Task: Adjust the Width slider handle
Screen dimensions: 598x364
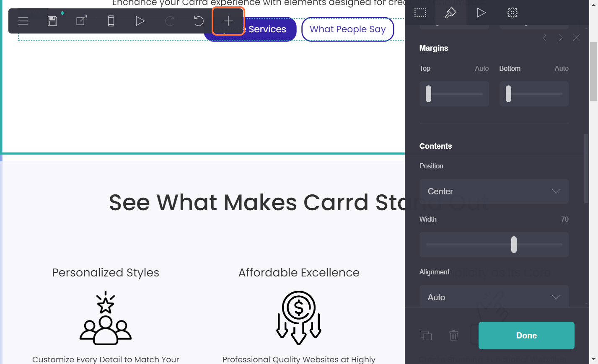Action: (x=514, y=245)
